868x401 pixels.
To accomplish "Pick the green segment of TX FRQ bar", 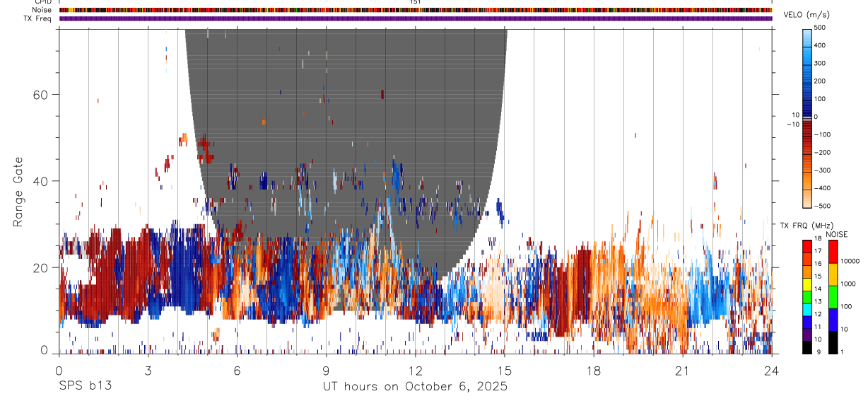I will pos(807,297).
